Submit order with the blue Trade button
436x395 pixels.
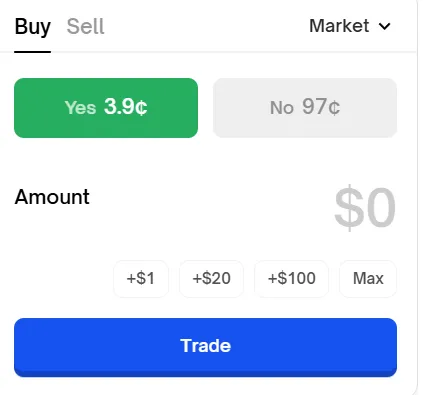coord(205,347)
